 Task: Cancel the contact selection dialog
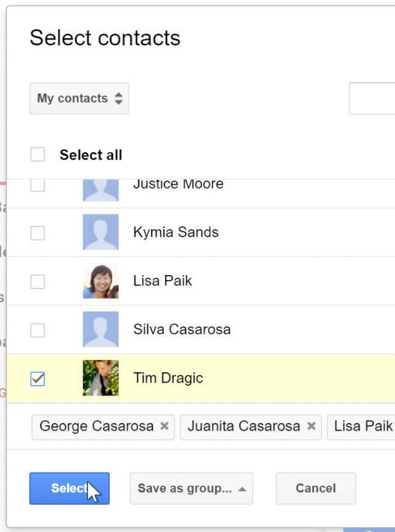coord(316,489)
